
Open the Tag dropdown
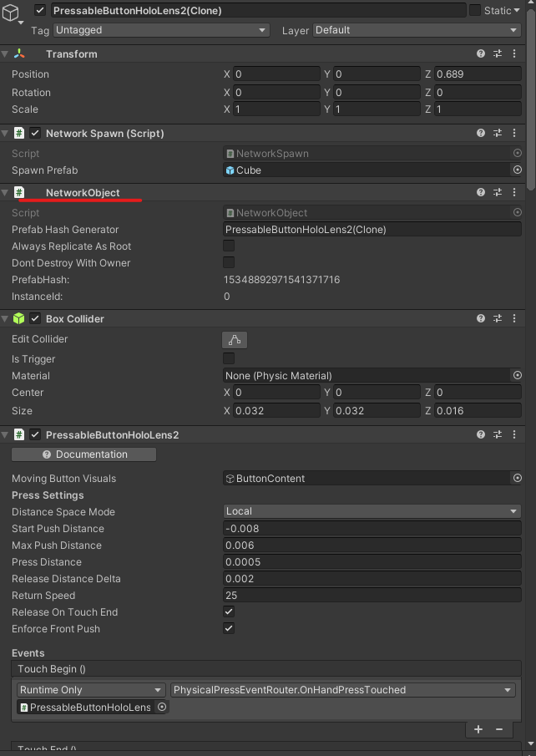tap(161, 30)
